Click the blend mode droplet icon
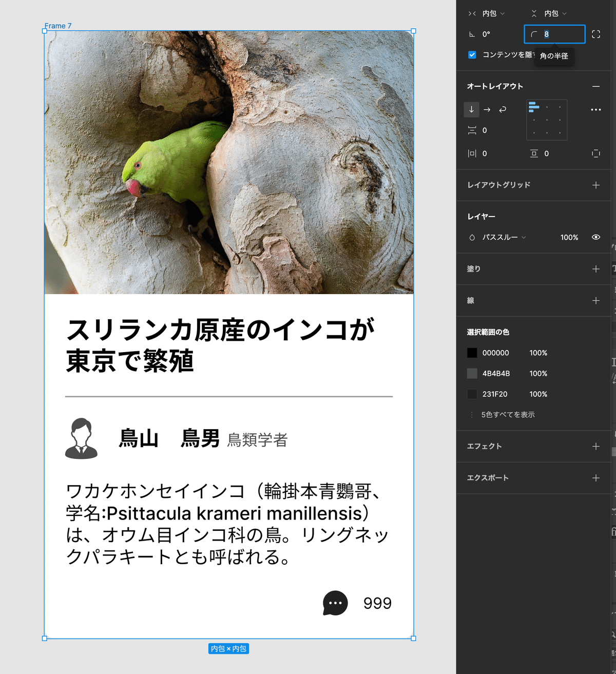Screen dimensions: 616x674 [x=472, y=237]
